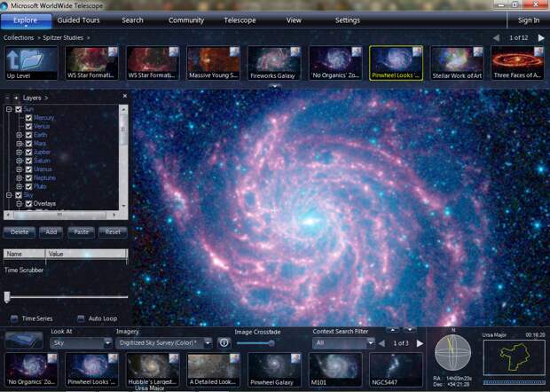Uncheck the Venus layer
The width and height of the screenshot is (550, 392).
(28, 127)
